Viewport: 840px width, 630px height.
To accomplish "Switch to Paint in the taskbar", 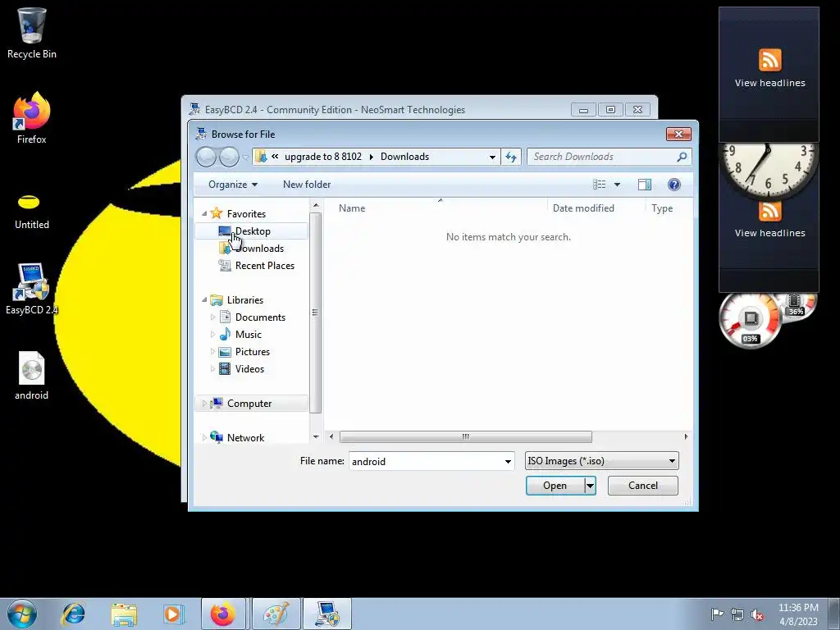I will 276,614.
